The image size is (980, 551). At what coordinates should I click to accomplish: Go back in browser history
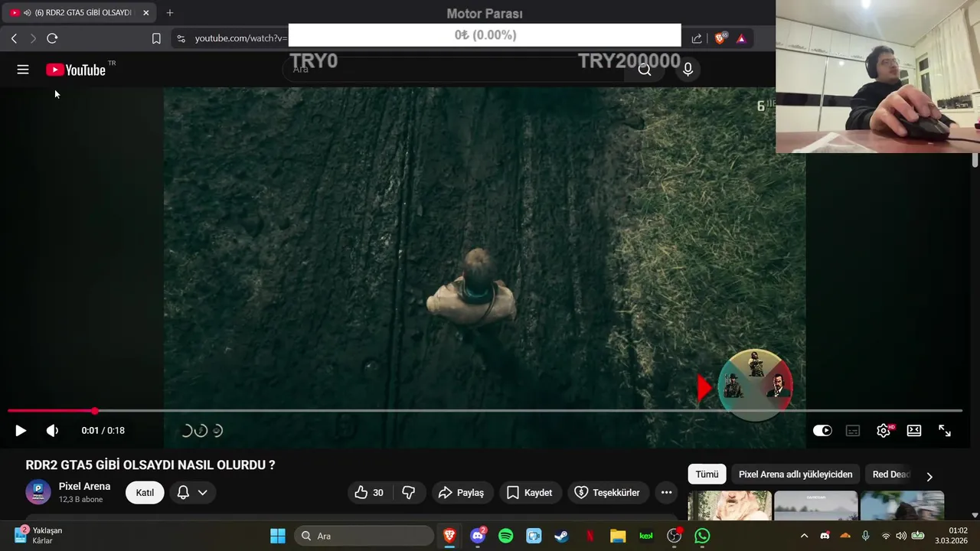[14, 38]
